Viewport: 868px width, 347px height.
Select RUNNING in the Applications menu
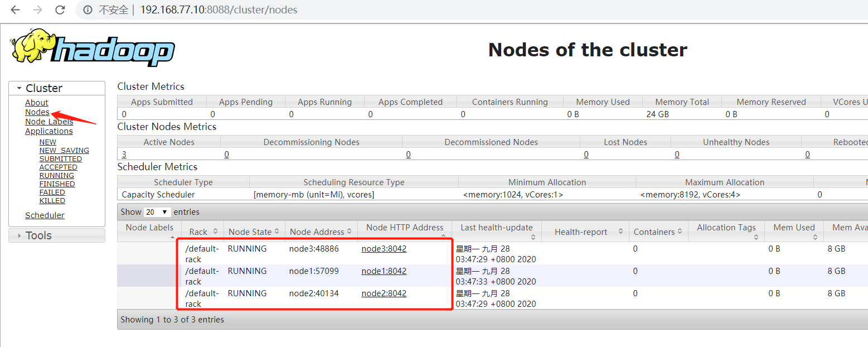tap(56, 175)
